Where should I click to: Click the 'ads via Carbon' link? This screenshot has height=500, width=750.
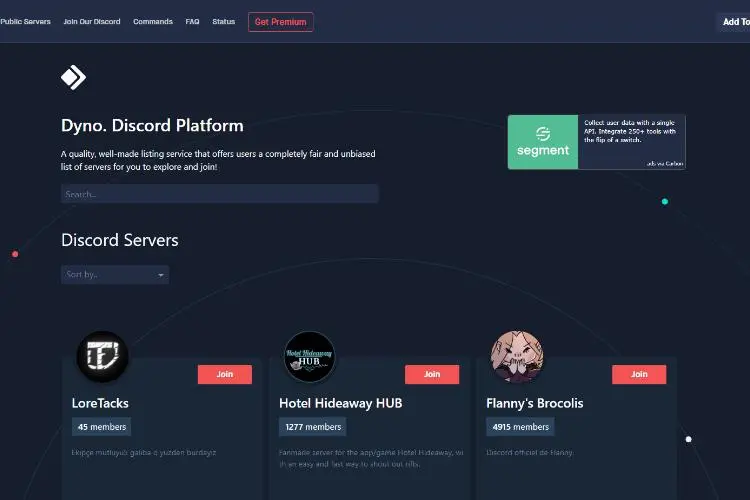click(664, 164)
